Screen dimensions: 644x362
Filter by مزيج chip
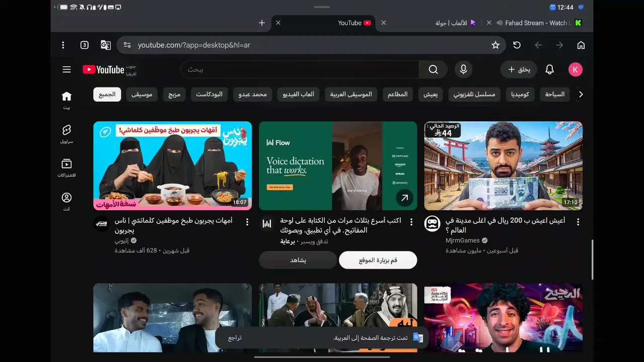click(x=174, y=95)
